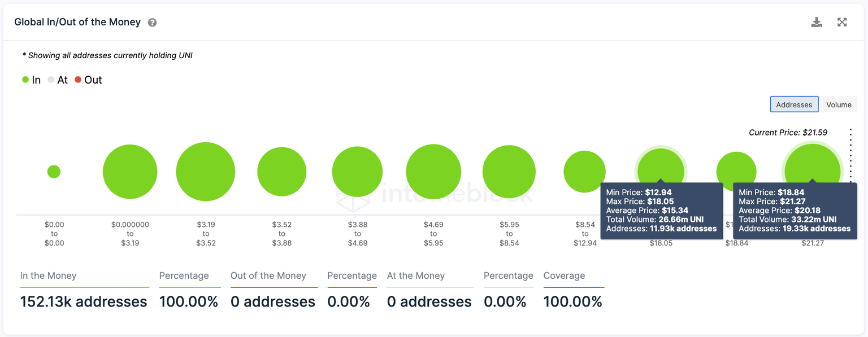
Task: Click the help question mark icon
Action: (153, 23)
